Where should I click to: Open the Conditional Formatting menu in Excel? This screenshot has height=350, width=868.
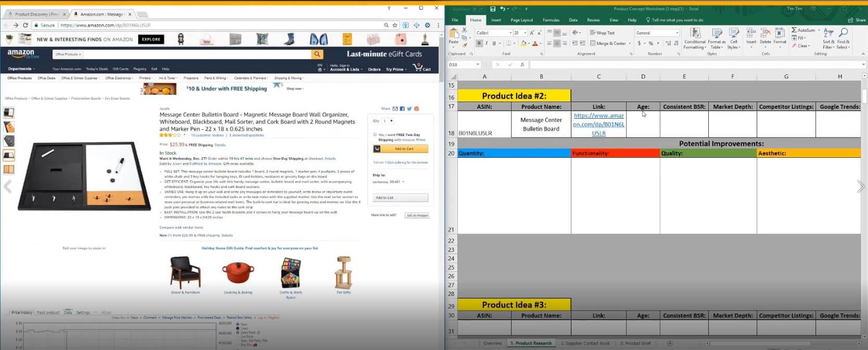(x=695, y=38)
